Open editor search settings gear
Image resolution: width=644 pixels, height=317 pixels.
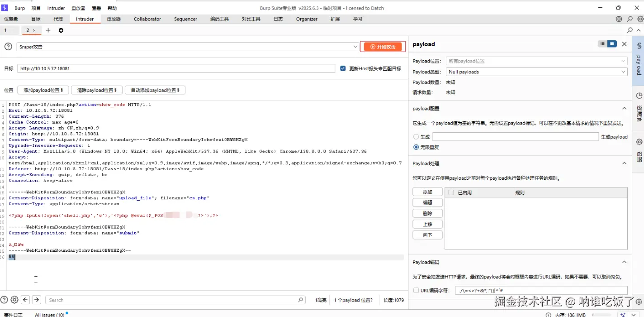tap(14, 300)
